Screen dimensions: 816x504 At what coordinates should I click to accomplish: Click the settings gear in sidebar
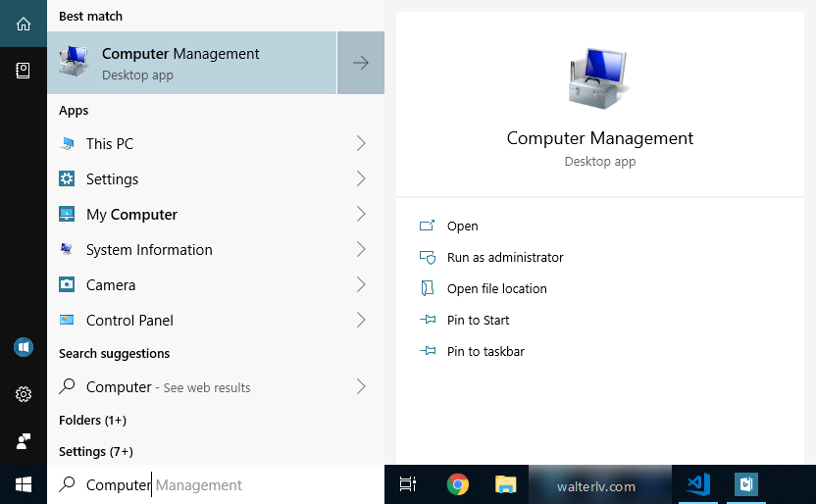click(x=24, y=394)
